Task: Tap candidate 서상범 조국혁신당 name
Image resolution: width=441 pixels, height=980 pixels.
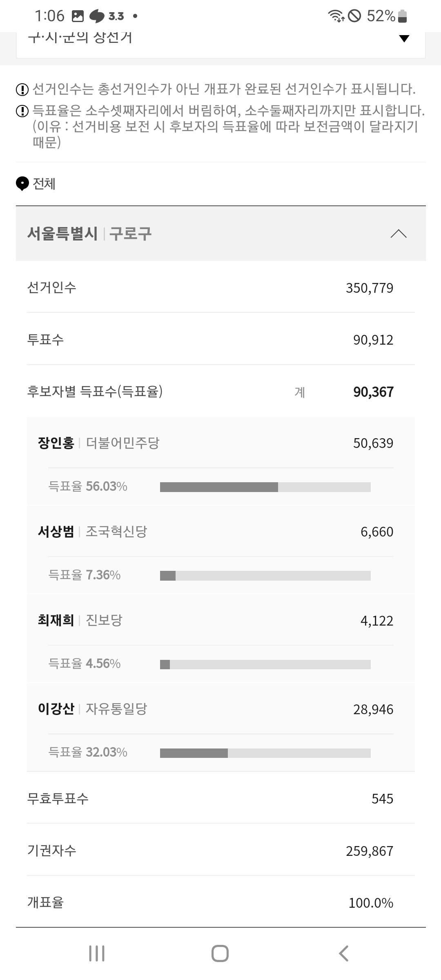Action: click(56, 532)
